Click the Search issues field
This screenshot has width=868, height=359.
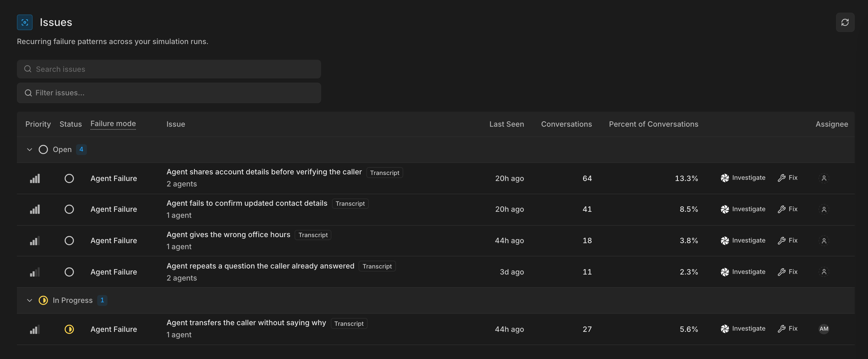169,69
